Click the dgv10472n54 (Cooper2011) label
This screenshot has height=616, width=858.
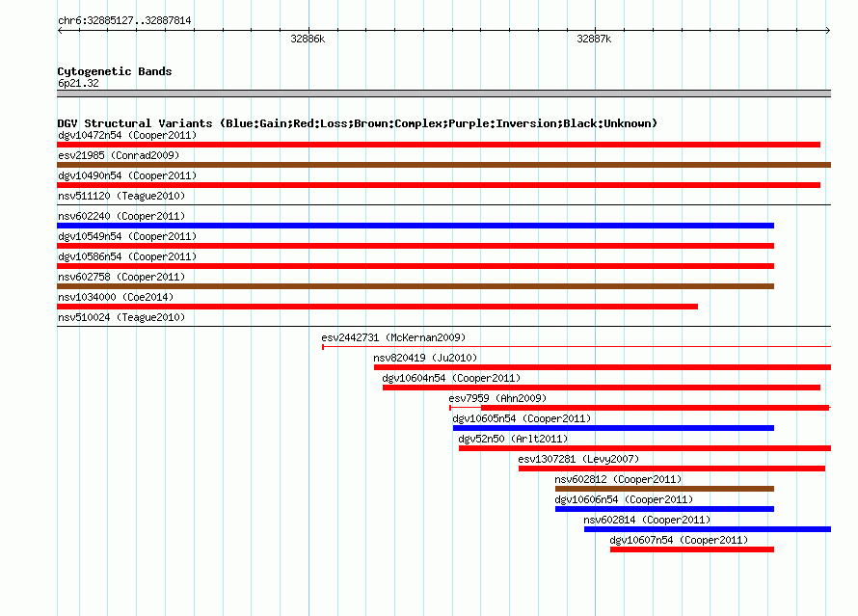click(127, 135)
